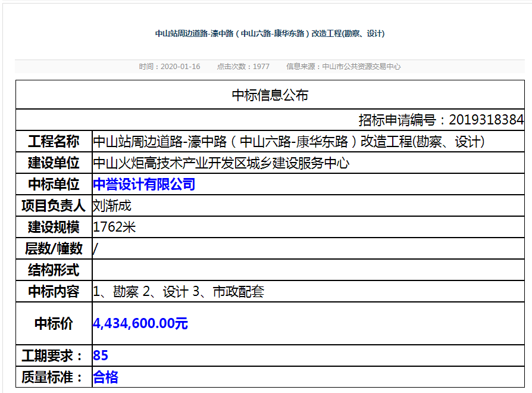The width and height of the screenshot is (532, 393).
Task: Click the 工程名称 label cell
Action: tap(54, 141)
